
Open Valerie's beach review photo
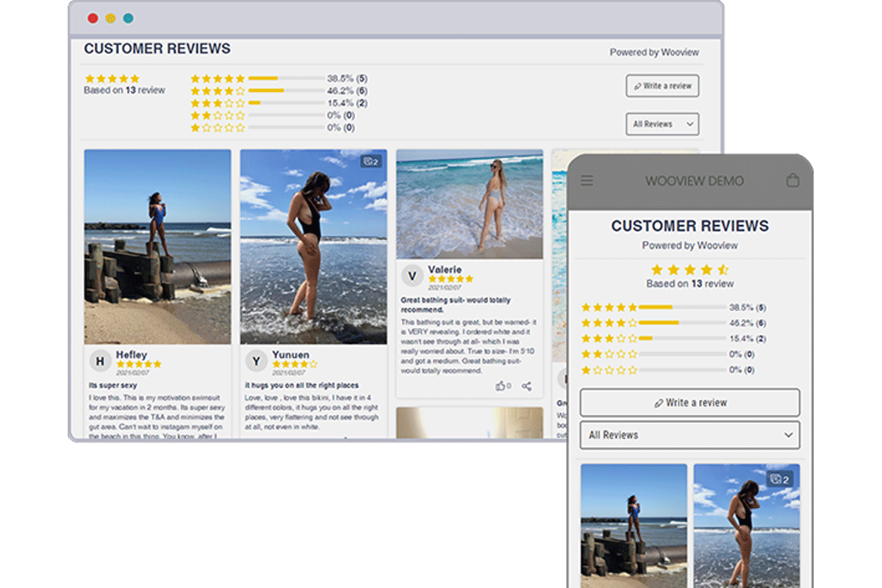470,204
